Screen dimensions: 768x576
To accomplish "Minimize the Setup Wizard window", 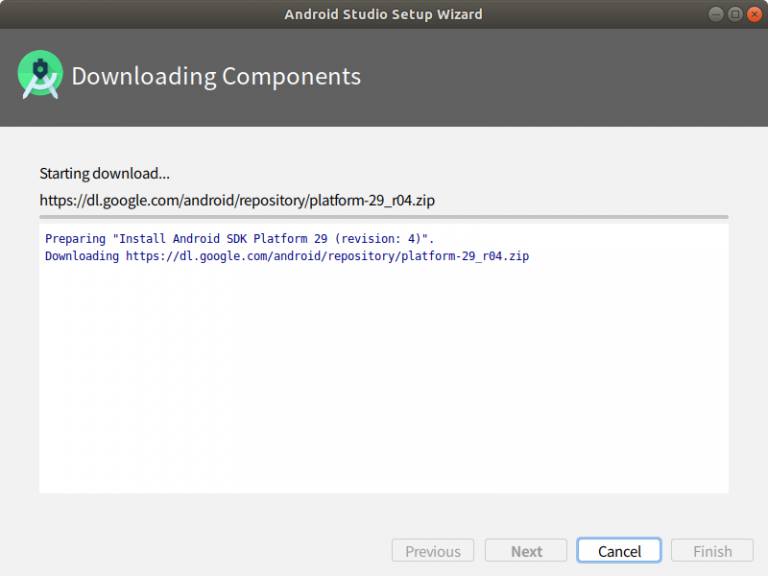I will (x=717, y=14).
